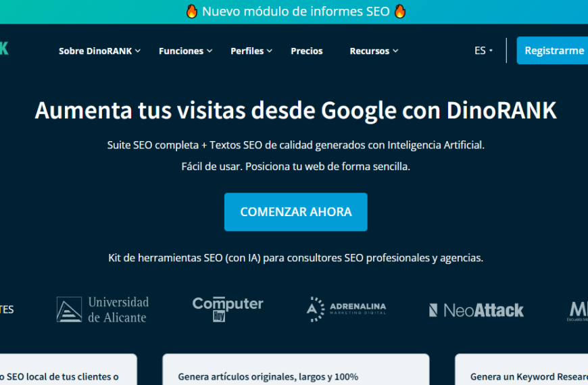
Task: Open the SEO local de tus clientes card
Action: (68, 369)
